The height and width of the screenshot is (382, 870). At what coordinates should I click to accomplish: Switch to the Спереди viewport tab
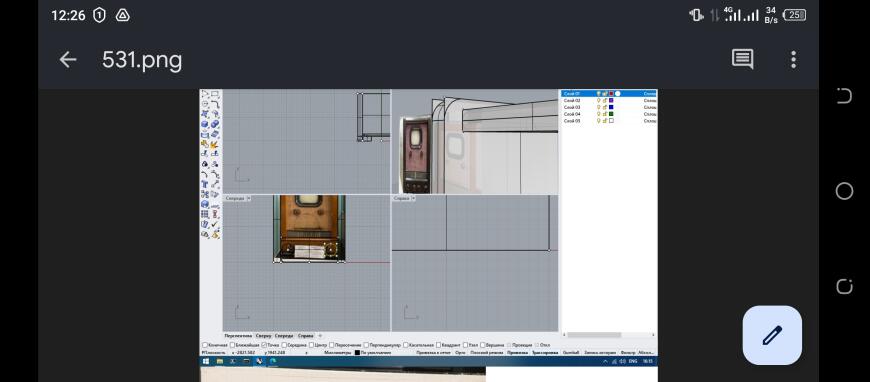284,336
